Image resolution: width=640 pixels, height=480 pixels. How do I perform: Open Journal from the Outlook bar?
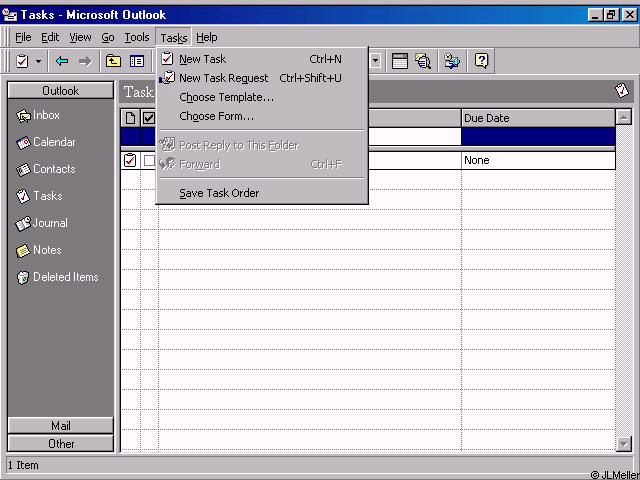[42, 223]
